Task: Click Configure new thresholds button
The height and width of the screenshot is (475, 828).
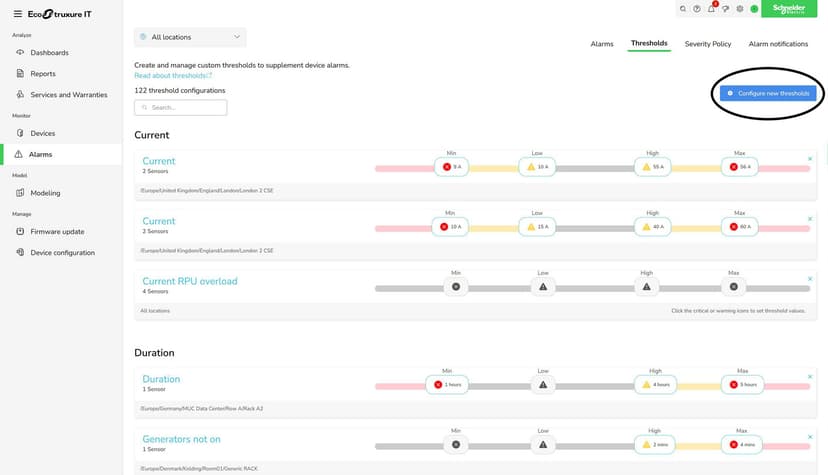Action: [x=768, y=93]
